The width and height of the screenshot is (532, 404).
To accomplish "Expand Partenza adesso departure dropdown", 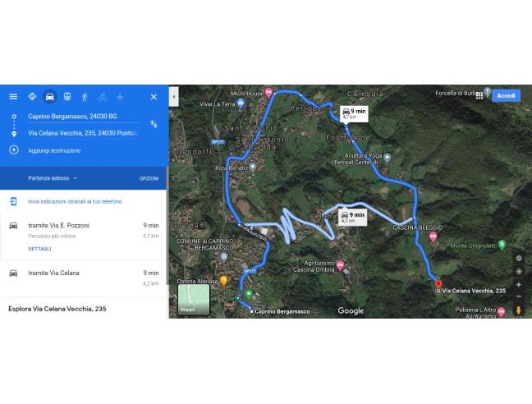I will click(x=53, y=178).
